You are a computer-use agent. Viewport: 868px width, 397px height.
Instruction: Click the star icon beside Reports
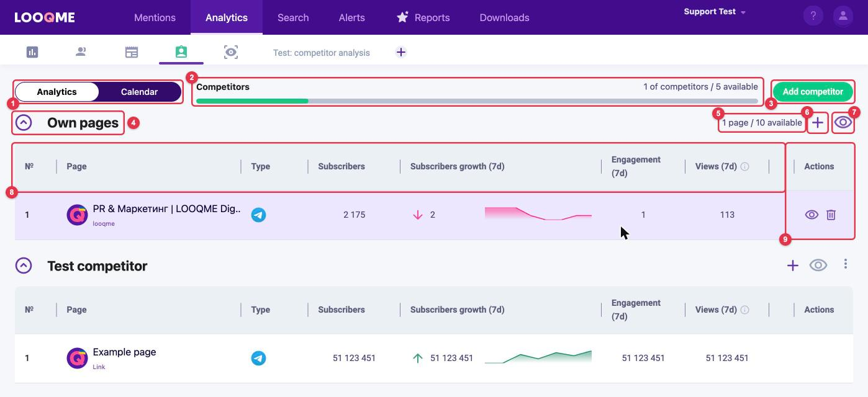pos(402,17)
